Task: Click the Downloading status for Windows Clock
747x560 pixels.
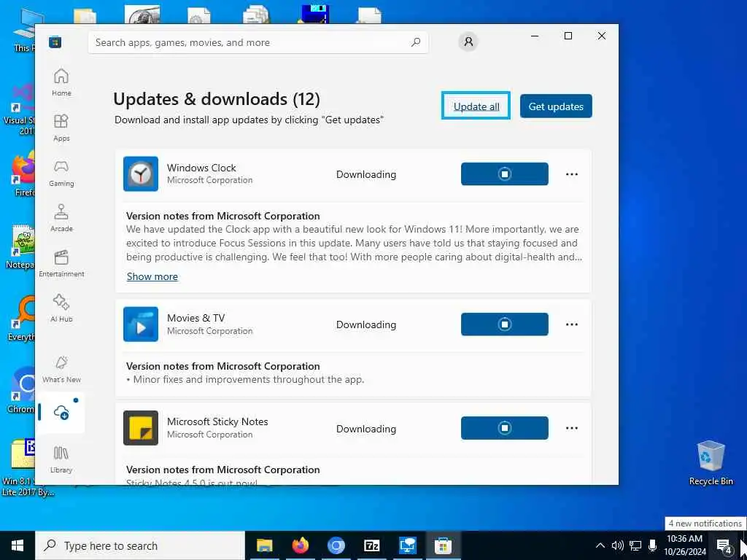Action: point(366,174)
